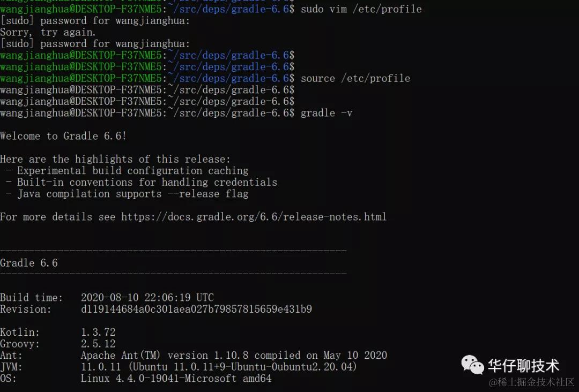Viewport: 579px width, 392px height.
Task: Click the OS Linux Microsoft amd64 line
Action: pyautogui.click(x=176, y=379)
